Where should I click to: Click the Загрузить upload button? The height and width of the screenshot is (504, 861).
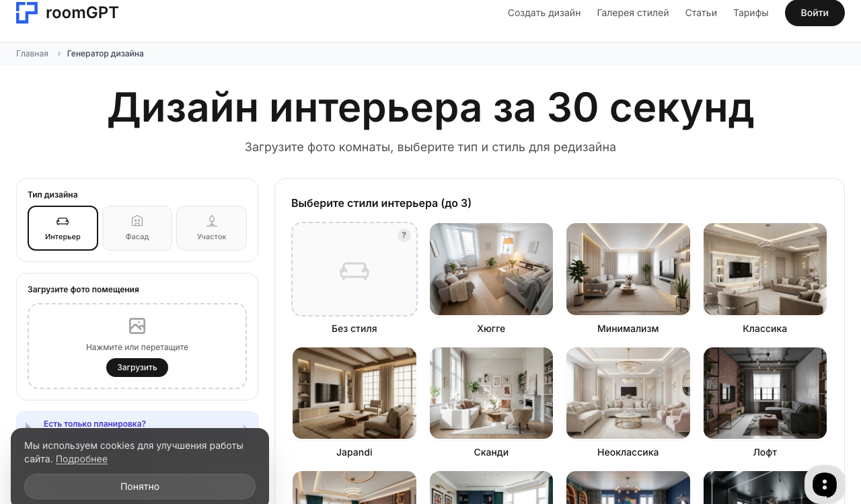137,368
